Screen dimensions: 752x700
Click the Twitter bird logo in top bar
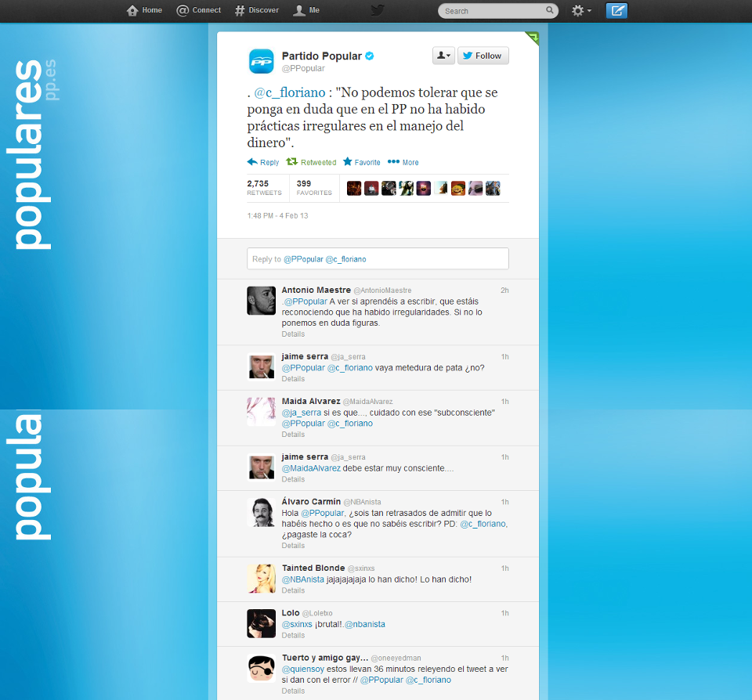pos(378,10)
